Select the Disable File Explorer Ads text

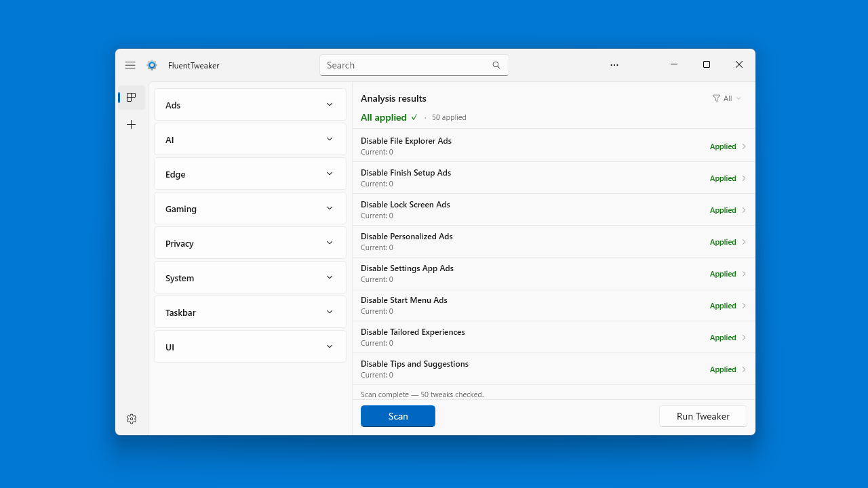[406, 141]
